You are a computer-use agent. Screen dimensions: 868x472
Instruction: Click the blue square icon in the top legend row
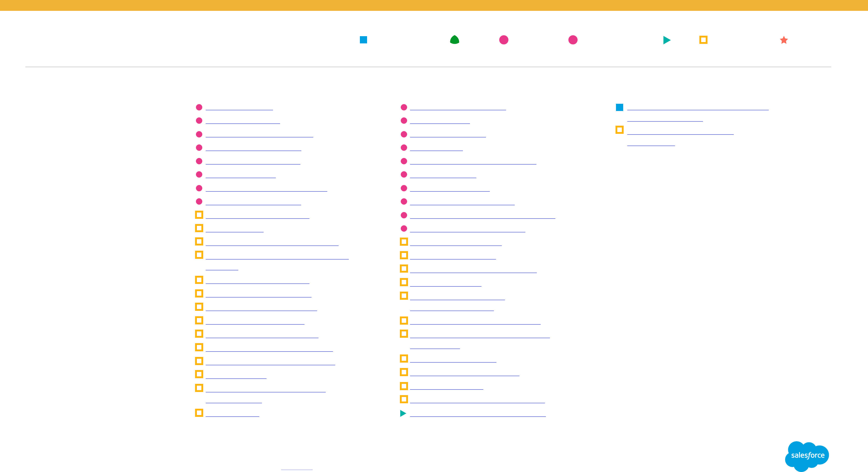click(363, 40)
